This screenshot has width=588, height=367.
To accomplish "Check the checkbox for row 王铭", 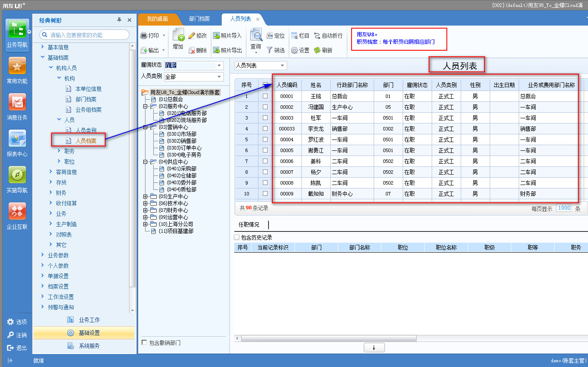I will [x=265, y=96].
